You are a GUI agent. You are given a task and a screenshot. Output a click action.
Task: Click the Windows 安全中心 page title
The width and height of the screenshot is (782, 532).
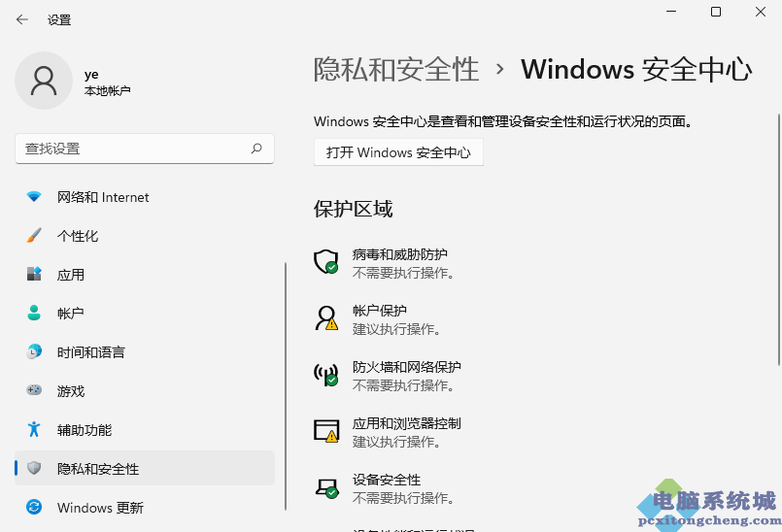(637, 69)
